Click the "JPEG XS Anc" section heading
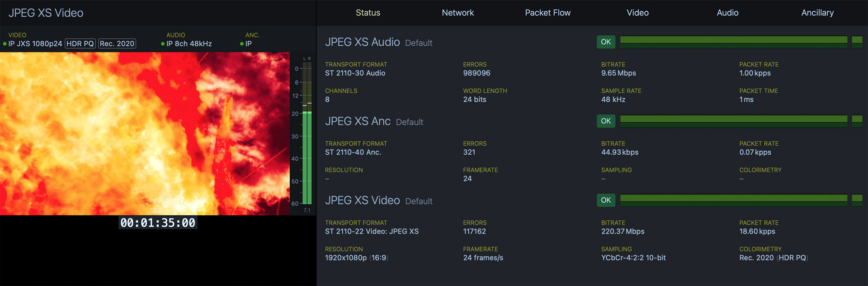This screenshot has width=868, height=286. 358,121
